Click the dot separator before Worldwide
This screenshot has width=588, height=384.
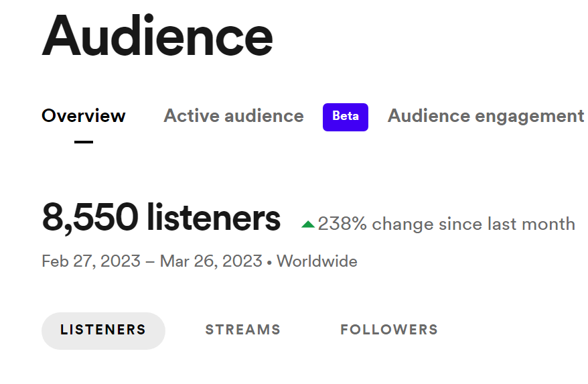269,262
